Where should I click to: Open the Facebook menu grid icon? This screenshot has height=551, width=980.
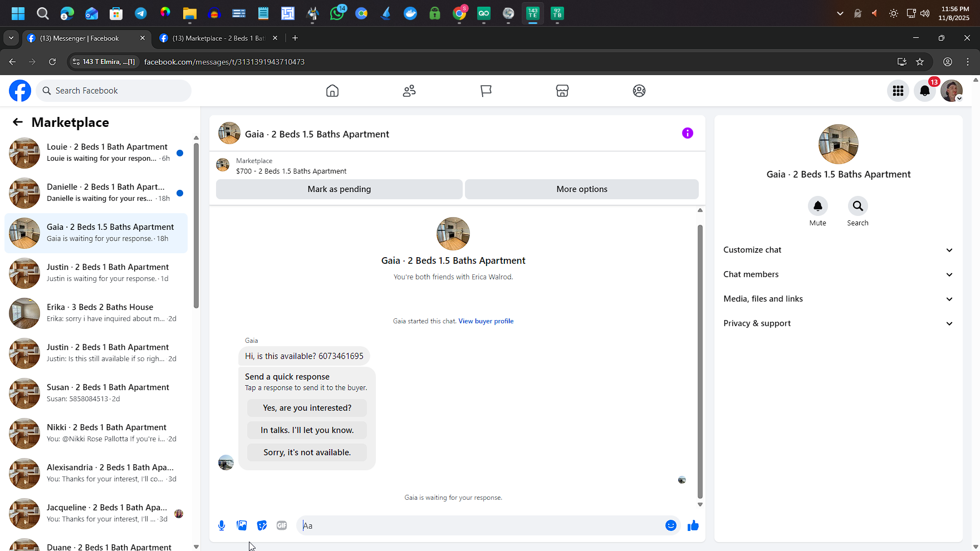point(898,91)
